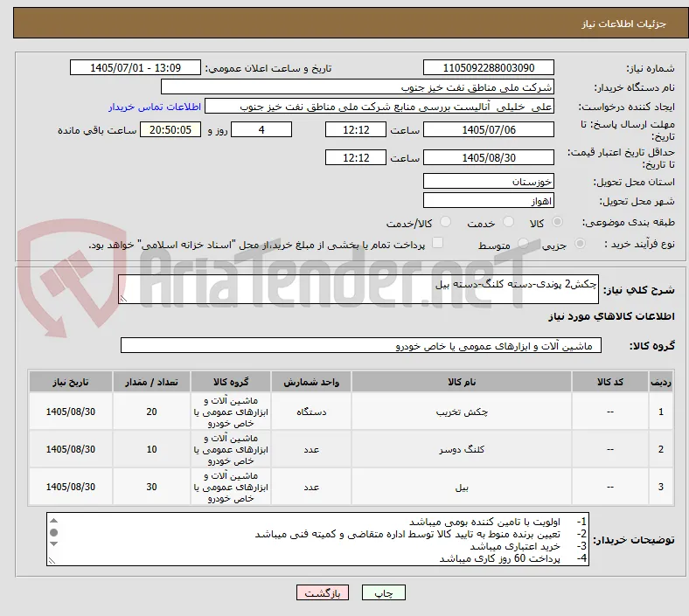This screenshot has width=689, height=616.
Task: Click the quantity cell 10
Action: [151, 449]
